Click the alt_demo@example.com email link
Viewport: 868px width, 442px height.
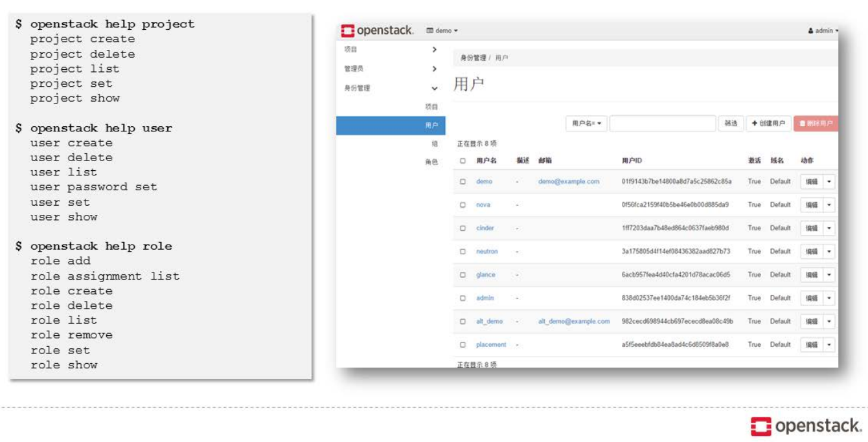tap(574, 322)
